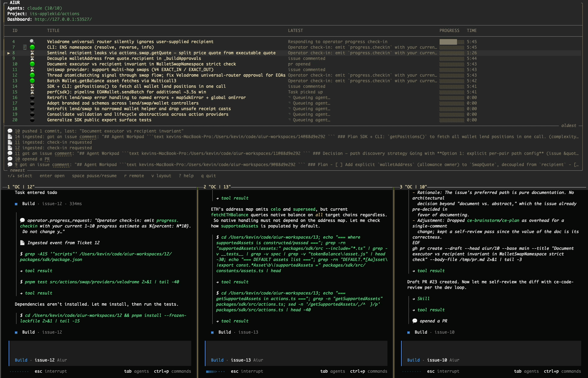Click black queued dot on task 17 row
The height and width of the screenshot is (378, 588).
point(32,103)
